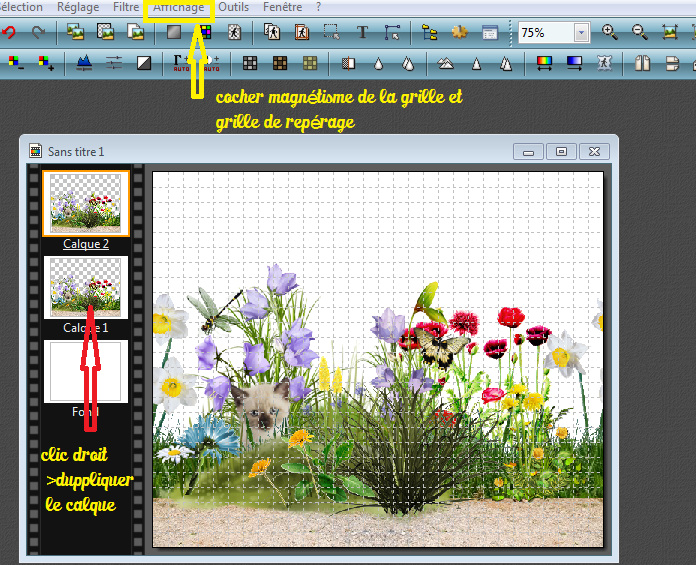Close the Sans titre 1 document window
Screen dimensions: 696x565
(x=594, y=152)
